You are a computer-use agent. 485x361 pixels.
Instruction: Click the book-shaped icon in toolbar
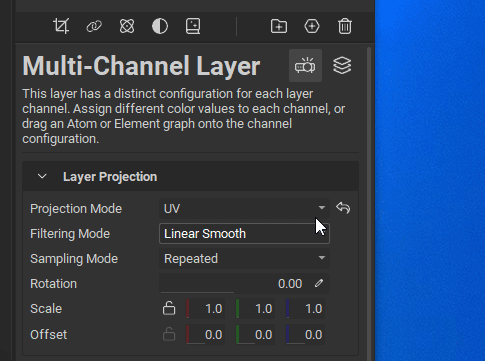click(193, 26)
